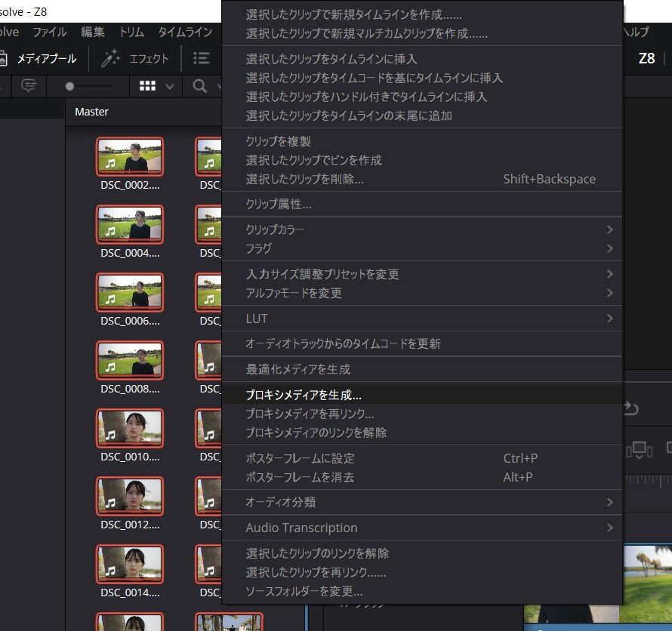The image size is (672, 631).
Task: Choose 選択したクリップで新規マルチカムクリップを作成
Action: [422, 33]
